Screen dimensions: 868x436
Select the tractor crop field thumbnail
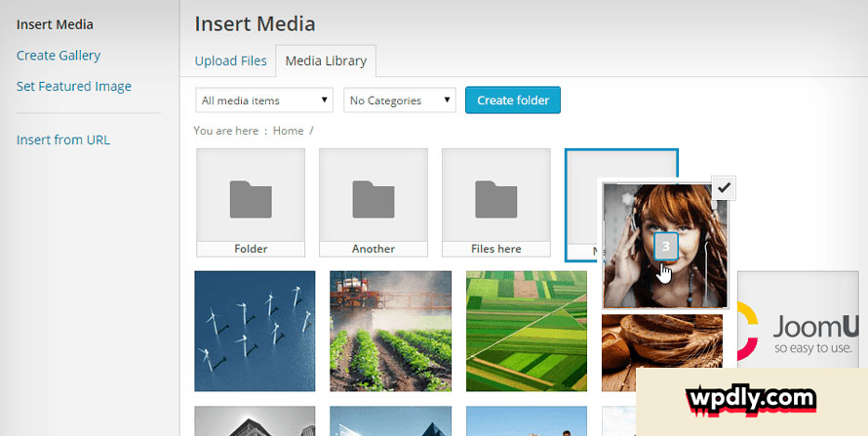pyautogui.click(x=390, y=331)
